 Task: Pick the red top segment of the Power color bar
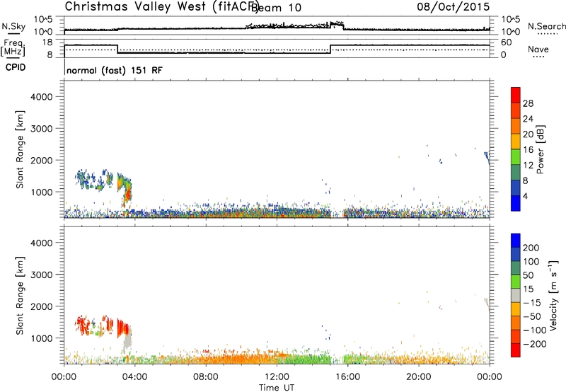click(x=516, y=95)
